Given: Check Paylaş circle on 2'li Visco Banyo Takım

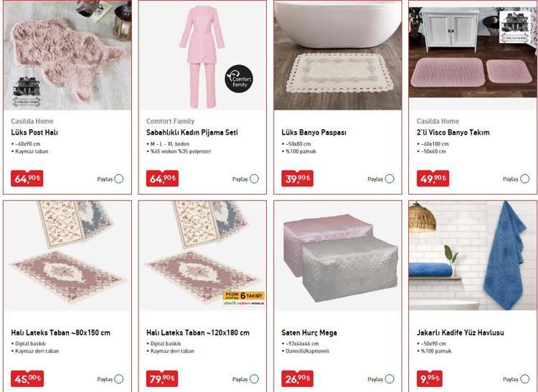Looking at the screenshot, I should 524,179.
